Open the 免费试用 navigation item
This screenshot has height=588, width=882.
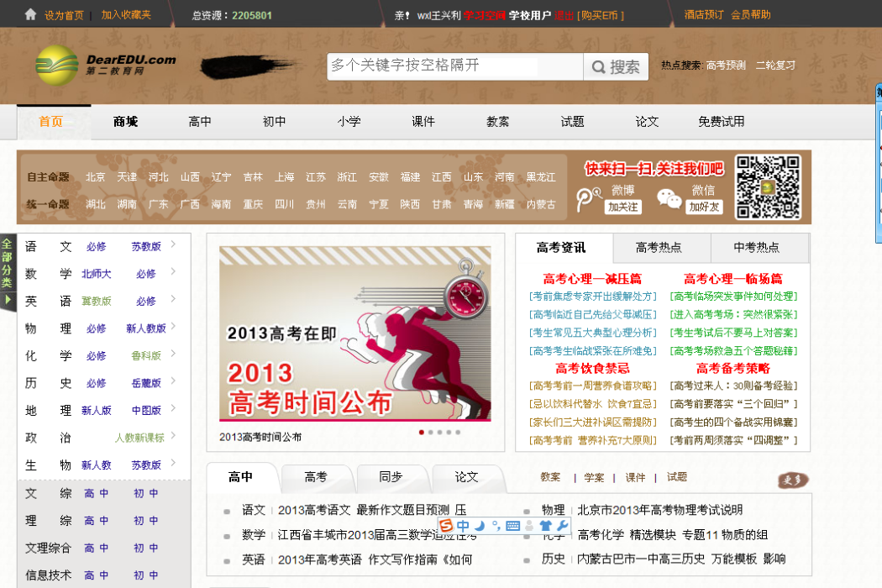point(721,122)
